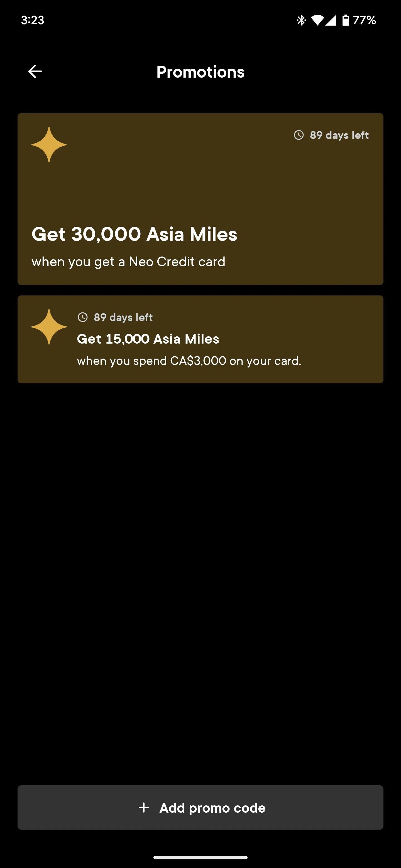Tap the 3:23 clock in status bar

pyautogui.click(x=33, y=20)
